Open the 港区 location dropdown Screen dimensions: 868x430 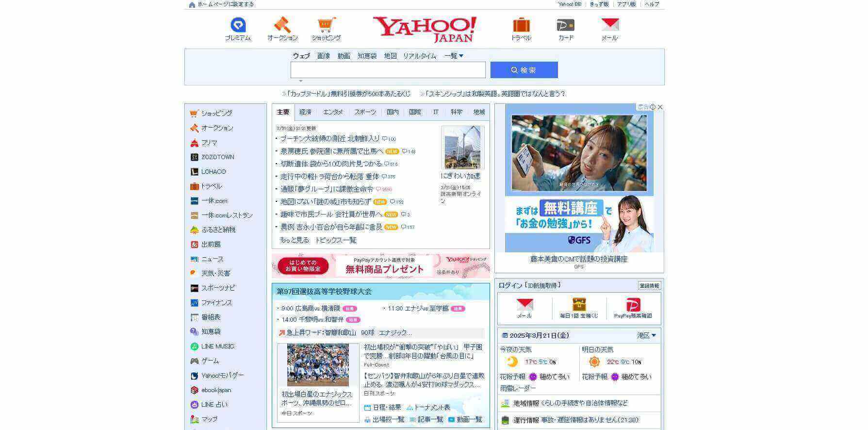[x=646, y=335]
